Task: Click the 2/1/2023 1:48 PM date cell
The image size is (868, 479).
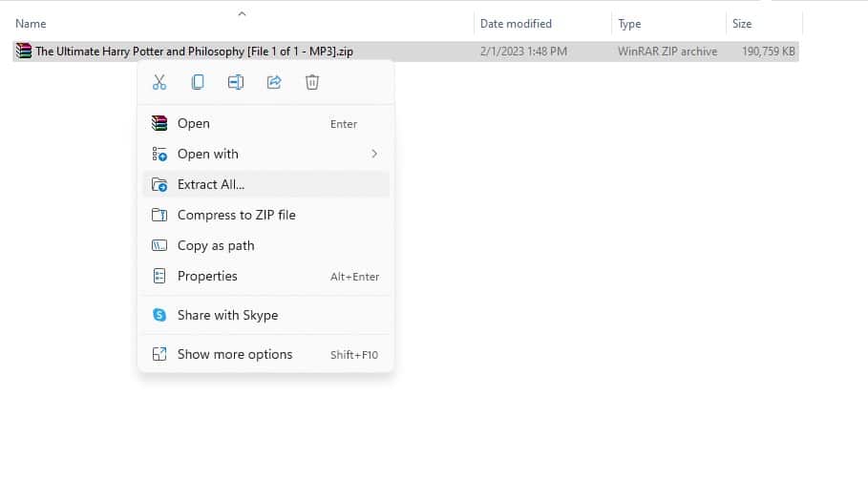Action: coord(523,52)
